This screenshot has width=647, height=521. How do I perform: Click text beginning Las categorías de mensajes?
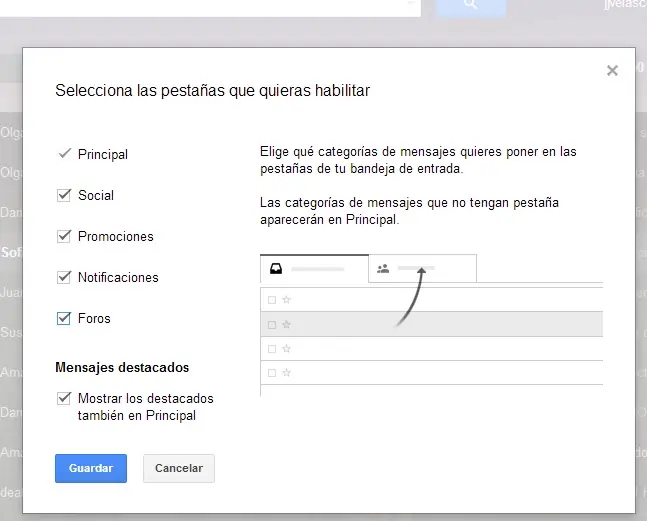pyautogui.click(x=409, y=211)
